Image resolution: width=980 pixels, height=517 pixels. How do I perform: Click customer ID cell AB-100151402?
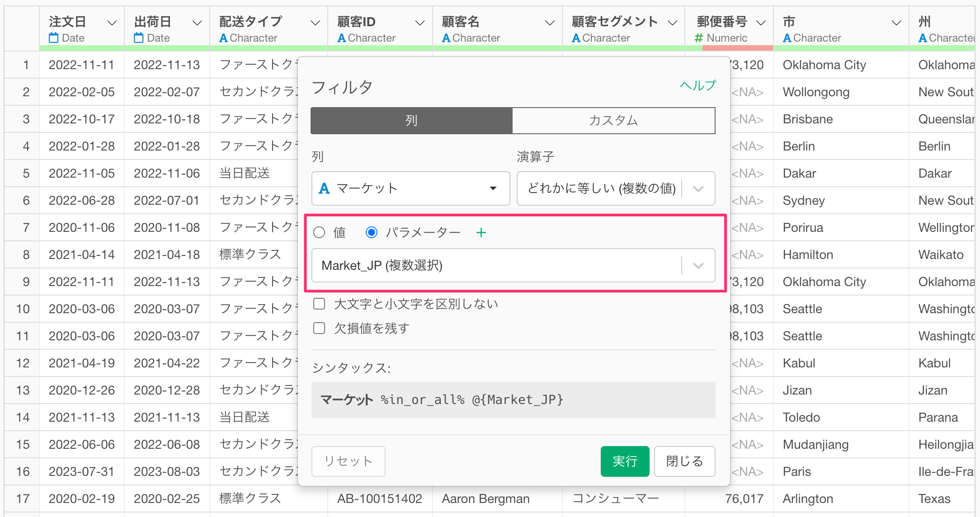click(380, 498)
